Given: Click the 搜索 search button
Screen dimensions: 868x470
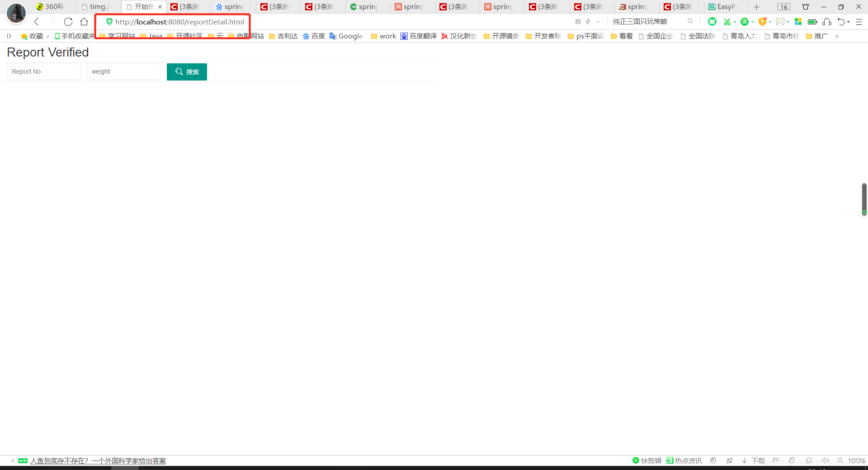Looking at the screenshot, I should click(x=187, y=71).
